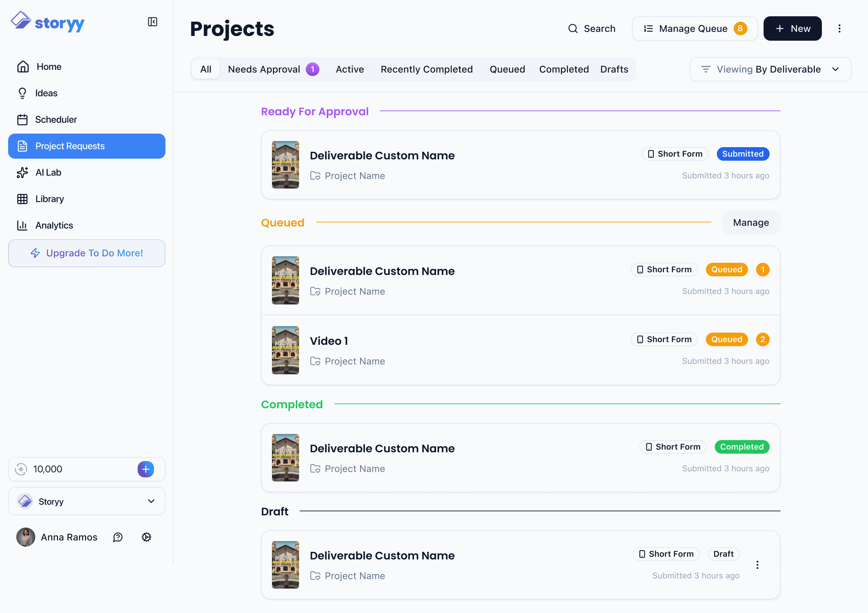
Task: Open Video 1 deliverable thumbnail
Action: point(285,350)
